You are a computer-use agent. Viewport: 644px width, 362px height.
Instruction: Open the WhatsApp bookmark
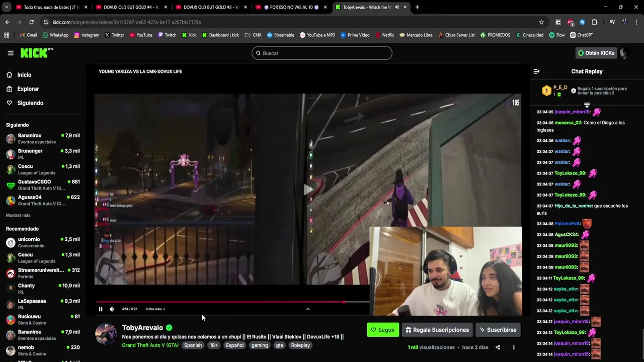(55, 35)
